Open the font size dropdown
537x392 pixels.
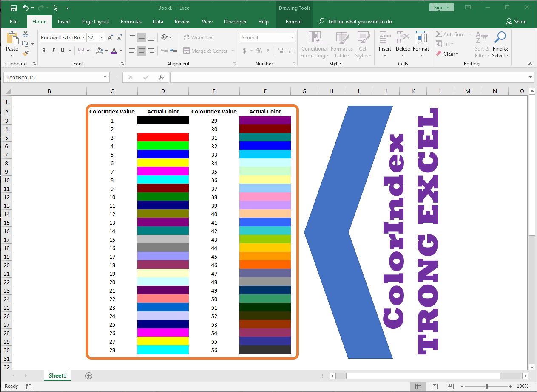[102, 38]
